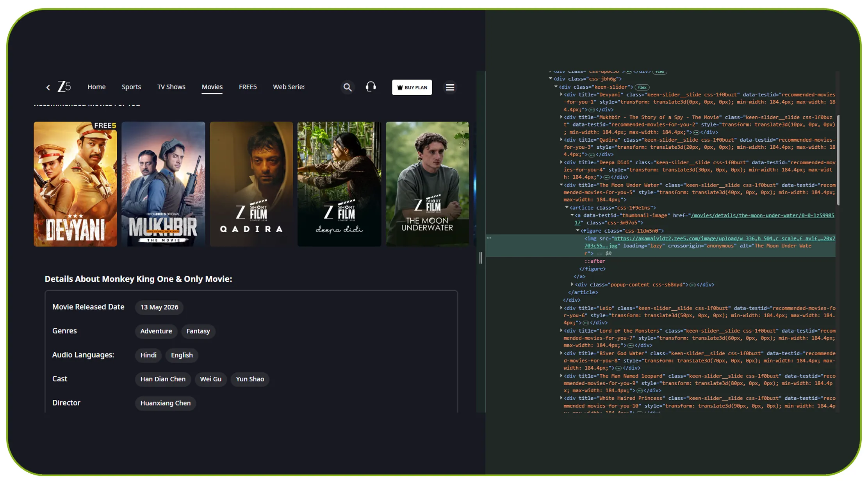Expand the River God Water slide node
Screen dimensions: 868x484
pos(561,353)
